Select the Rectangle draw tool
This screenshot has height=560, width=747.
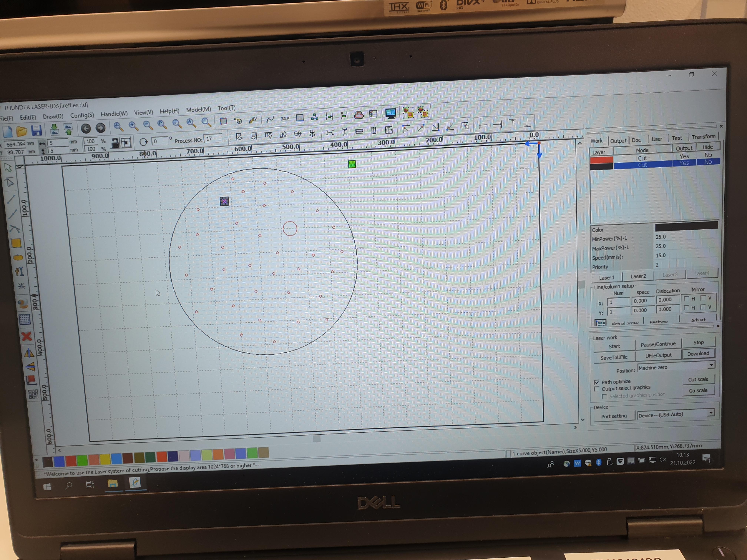click(x=16, y=243)
